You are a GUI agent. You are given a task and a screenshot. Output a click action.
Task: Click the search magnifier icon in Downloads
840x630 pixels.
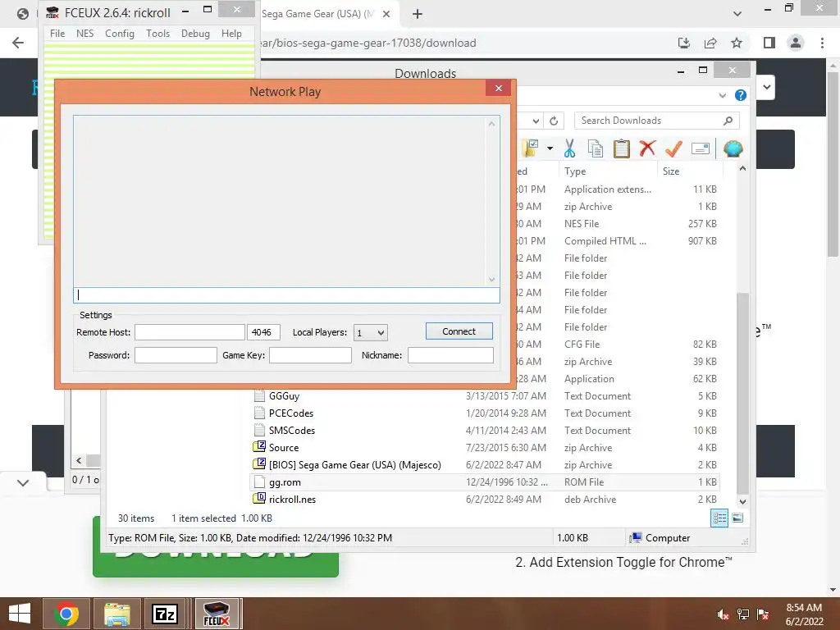pyautogui.click(x=728, y=121)
